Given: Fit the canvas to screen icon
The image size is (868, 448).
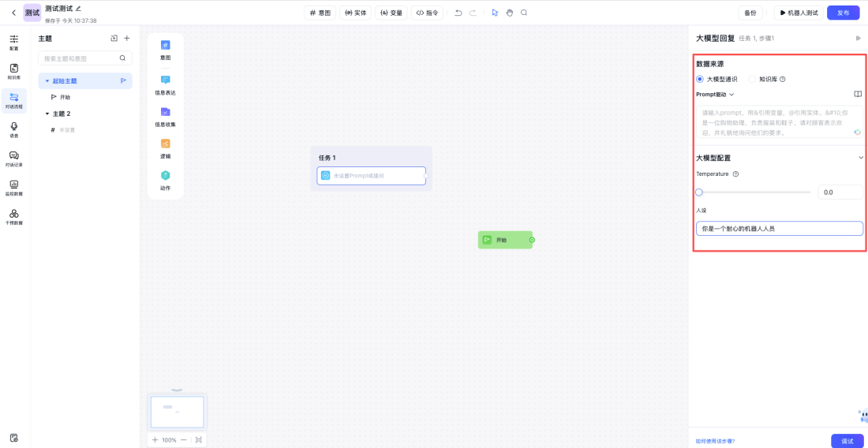Looking at the screenshot, I should 199,439.
